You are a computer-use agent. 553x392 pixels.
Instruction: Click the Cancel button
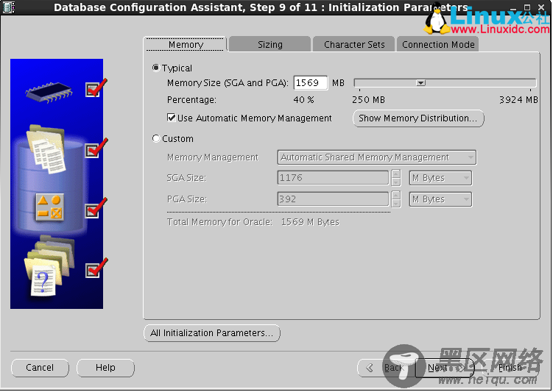(40, 368)
